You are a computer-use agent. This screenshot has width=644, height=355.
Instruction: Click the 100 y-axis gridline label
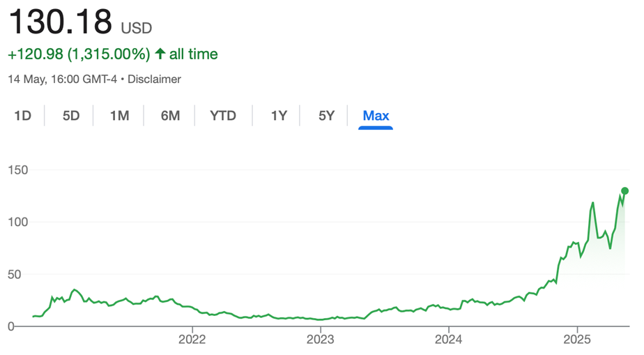point(17,222)
